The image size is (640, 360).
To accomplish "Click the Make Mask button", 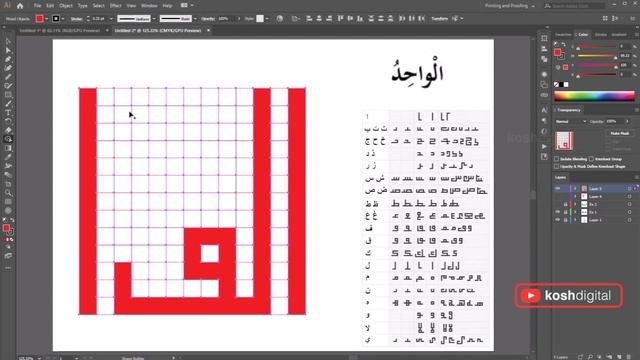I will [619, 133].
